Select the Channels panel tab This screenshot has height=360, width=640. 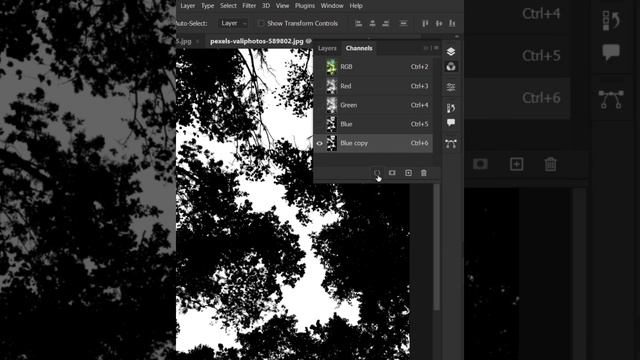click(359, 48)
